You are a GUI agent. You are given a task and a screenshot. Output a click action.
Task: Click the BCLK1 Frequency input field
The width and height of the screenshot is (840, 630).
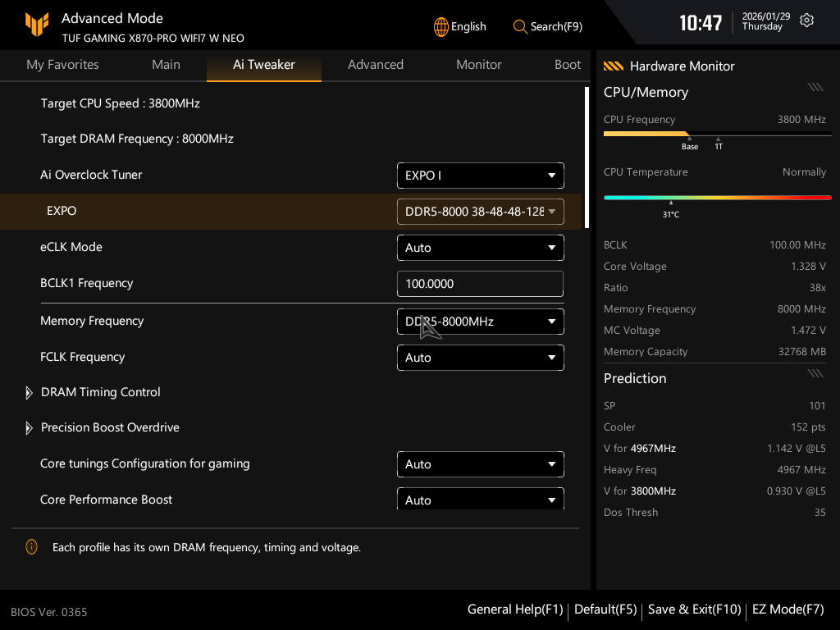[x=480, y=284]
